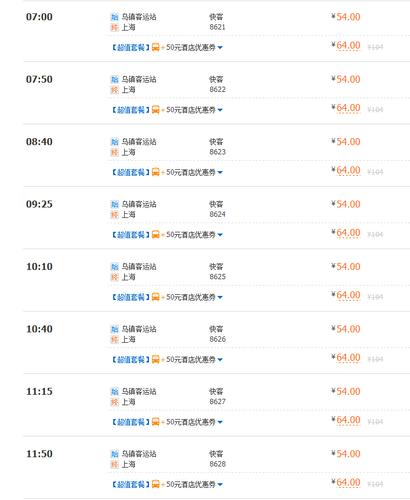The height and width of the screenshot is (500, 410).
Task: Click the orange bus icon in the 07:50 package row
Action: [156, 110]
